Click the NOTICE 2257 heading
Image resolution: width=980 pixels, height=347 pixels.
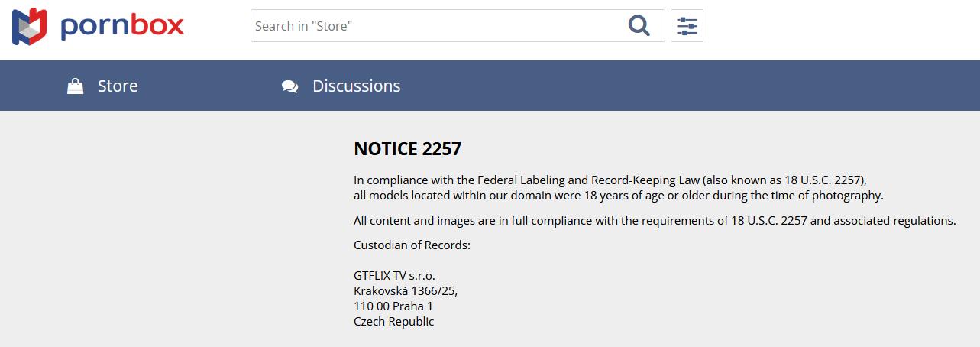point(407,148)
